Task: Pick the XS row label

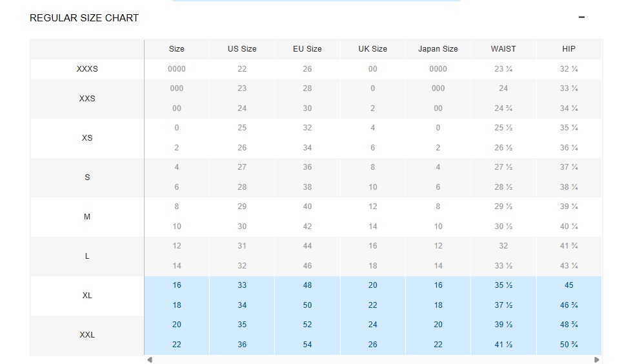Action: pyautogui.click(x=87, y=138)
